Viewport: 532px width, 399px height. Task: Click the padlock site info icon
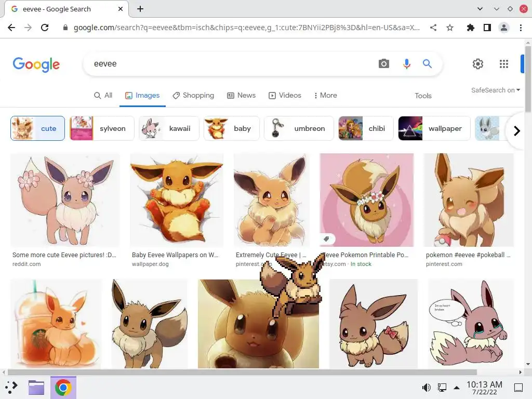pyautogui.click(x=65, y=28)
